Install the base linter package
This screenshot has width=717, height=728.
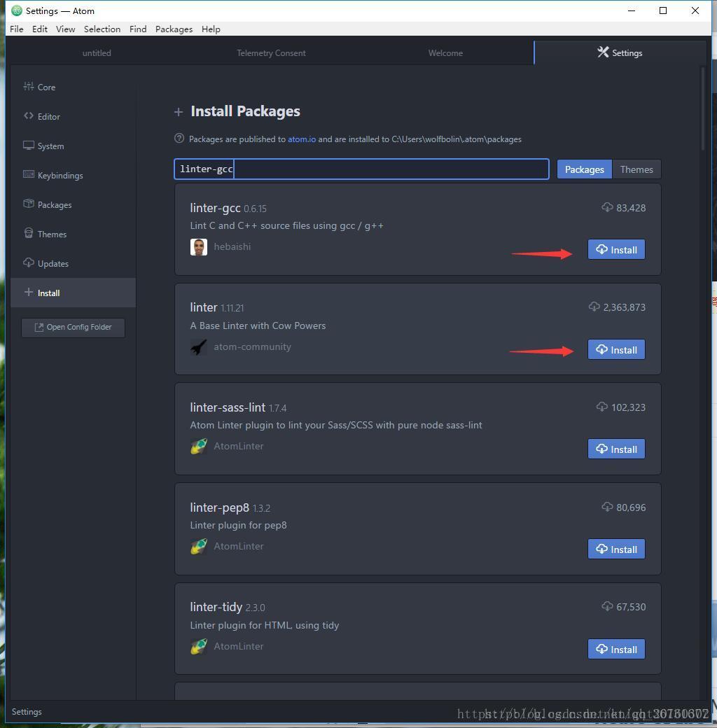[616, 349]
